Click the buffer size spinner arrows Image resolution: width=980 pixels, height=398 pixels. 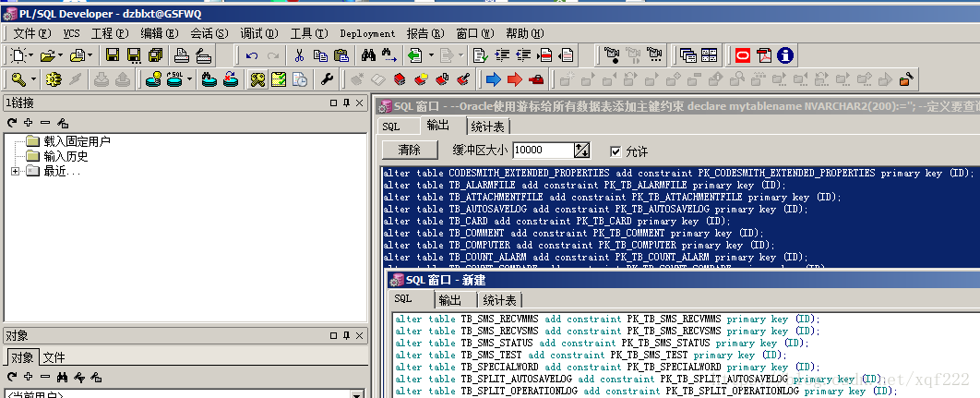point(582,151)
